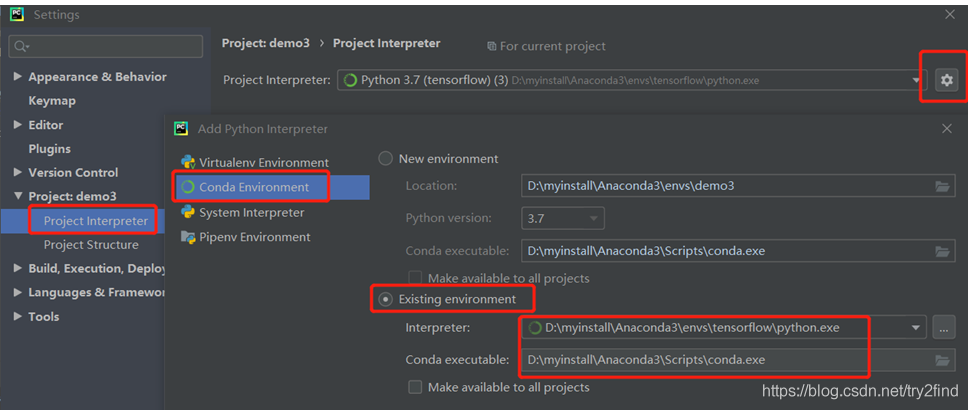
Task: Browse folder for Location path
Action: pos(941,186)
